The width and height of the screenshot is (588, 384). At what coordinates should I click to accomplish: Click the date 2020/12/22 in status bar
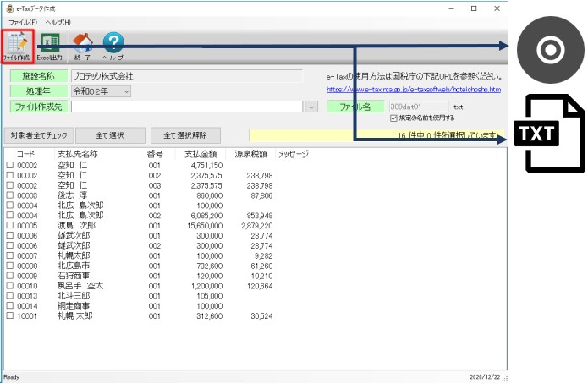[485, 377]
